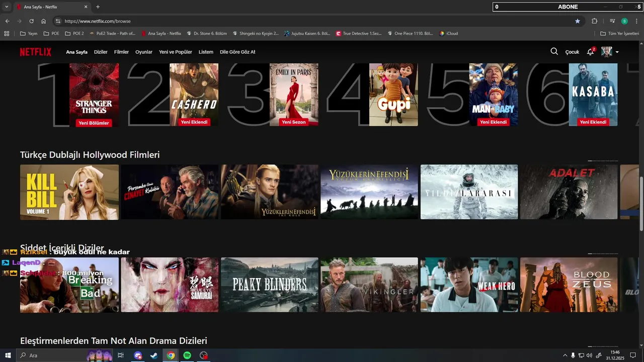Viewport: 644px width, 362px height.
Task: Open Blood of Zeus thumbnail
Action: click(x=569, y=285)
